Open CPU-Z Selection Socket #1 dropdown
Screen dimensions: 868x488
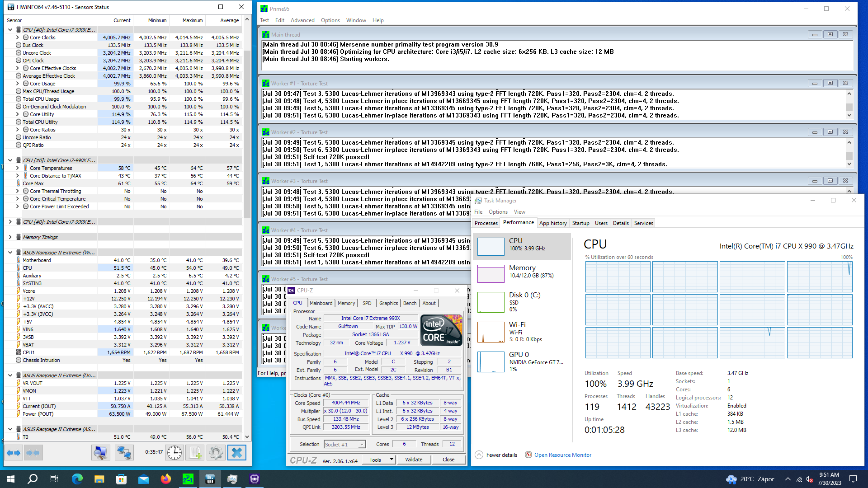344,444
